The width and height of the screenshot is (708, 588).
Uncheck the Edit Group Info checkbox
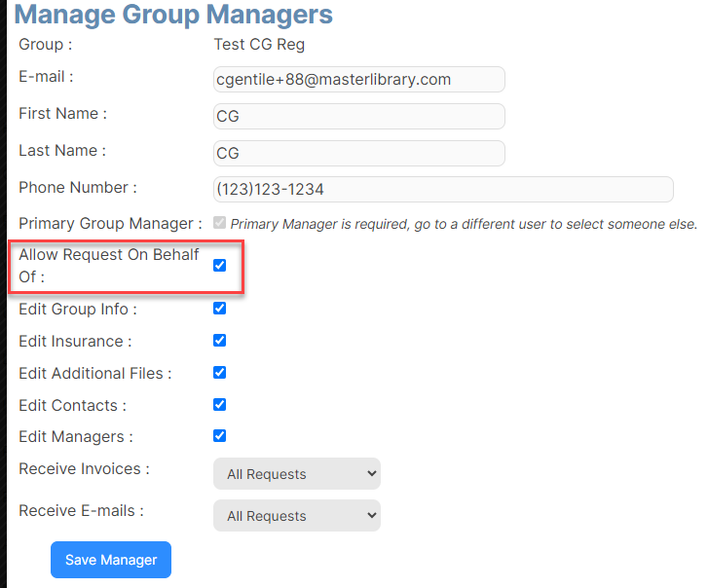click(x=219, y=309)
